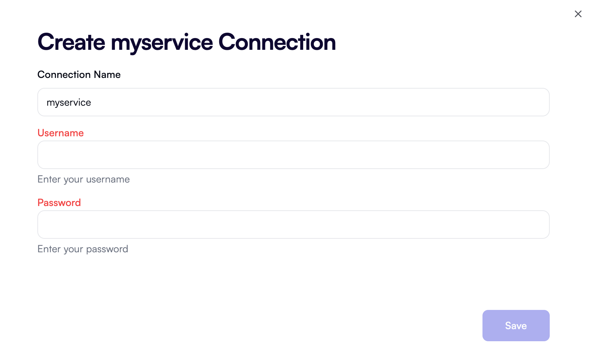
Task: Click the myservice text in the name field
Action: pos(69,102)
